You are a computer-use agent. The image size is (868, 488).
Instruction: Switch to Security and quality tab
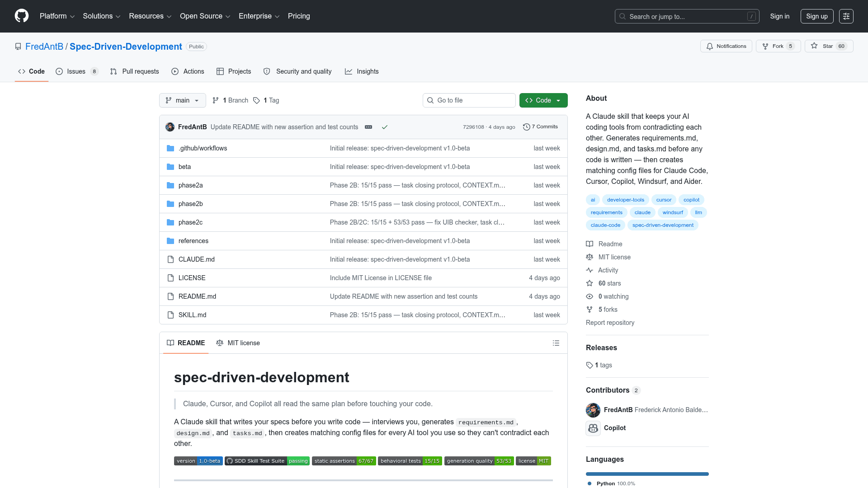coord(297,71)
